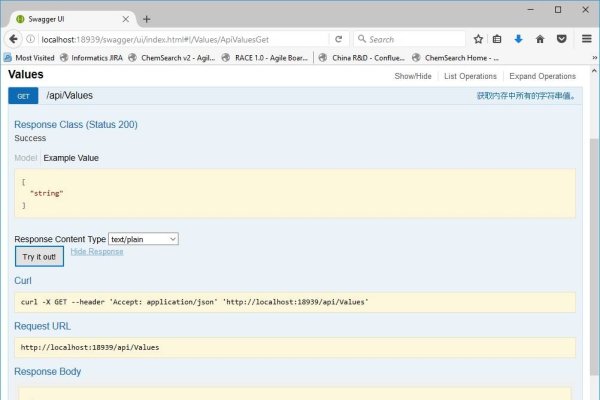Viewport: 600px width, 400px height.
Task: Close the Swagger UI tab
Action: tap(126, 19)
